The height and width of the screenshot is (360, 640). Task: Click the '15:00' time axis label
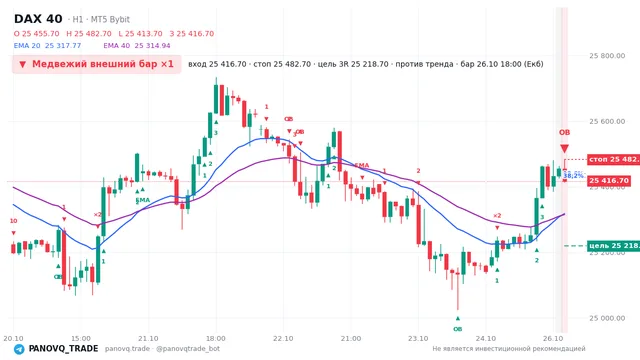coord(81,338)
